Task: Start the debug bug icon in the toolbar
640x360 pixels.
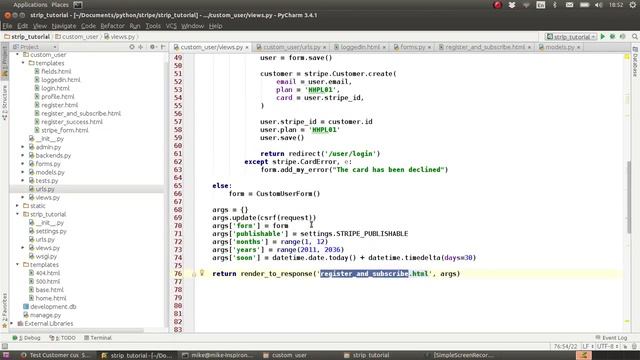Action: 613,37
